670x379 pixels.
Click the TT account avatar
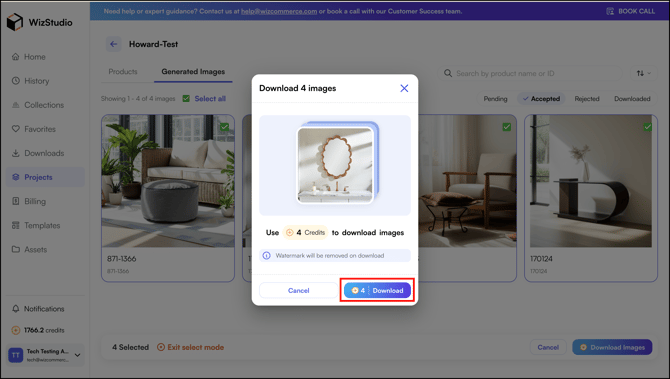point(16,355)
